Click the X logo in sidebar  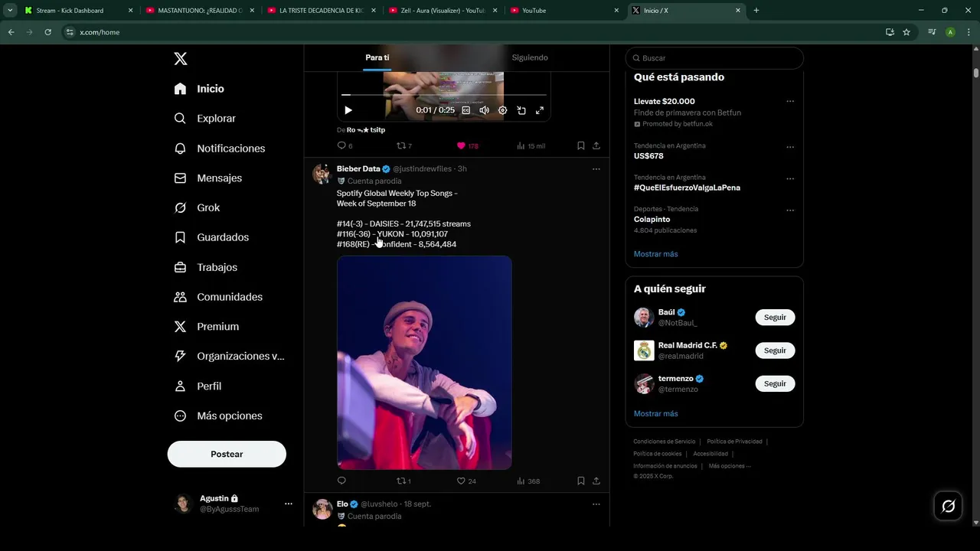180,59
